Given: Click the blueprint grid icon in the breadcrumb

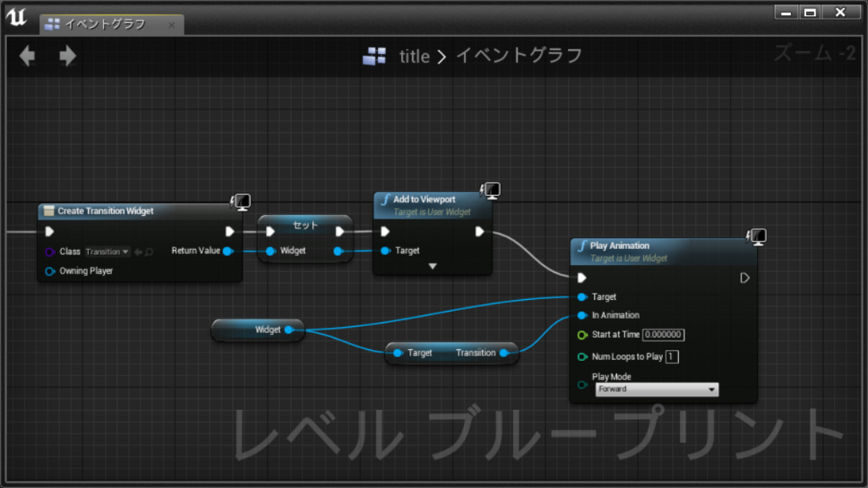Looking at the screenshot, I should [375, 56].
